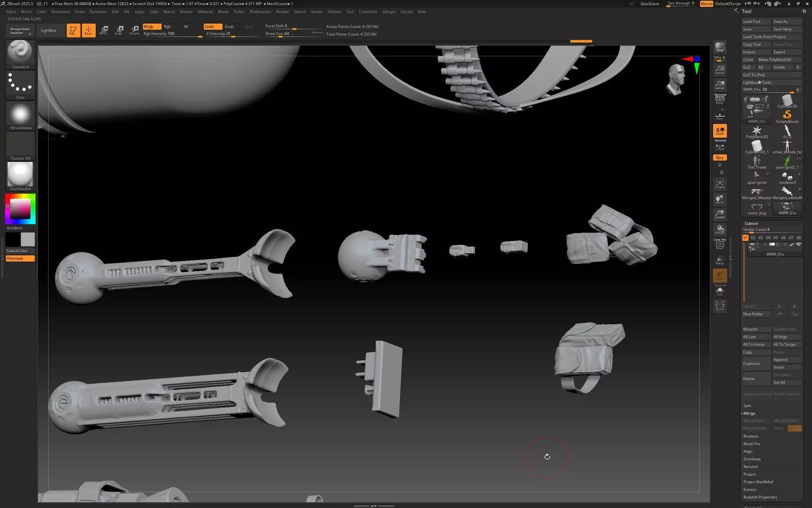Click the Frame view icon
This screenshot has height=508, width=812.
719,184
